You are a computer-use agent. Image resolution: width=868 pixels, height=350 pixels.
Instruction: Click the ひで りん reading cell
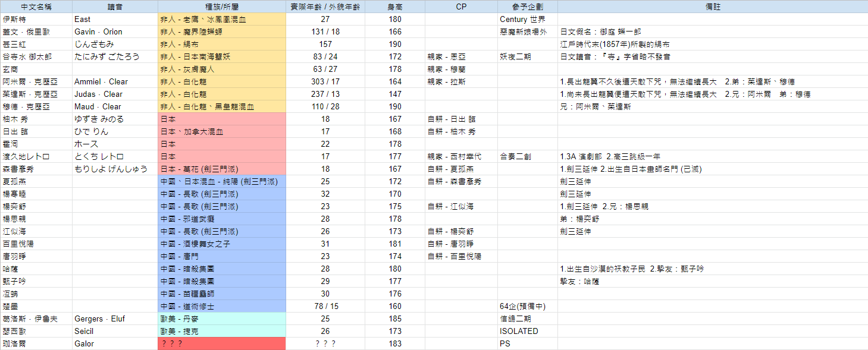pyautogui.click(x=115, y=132)
